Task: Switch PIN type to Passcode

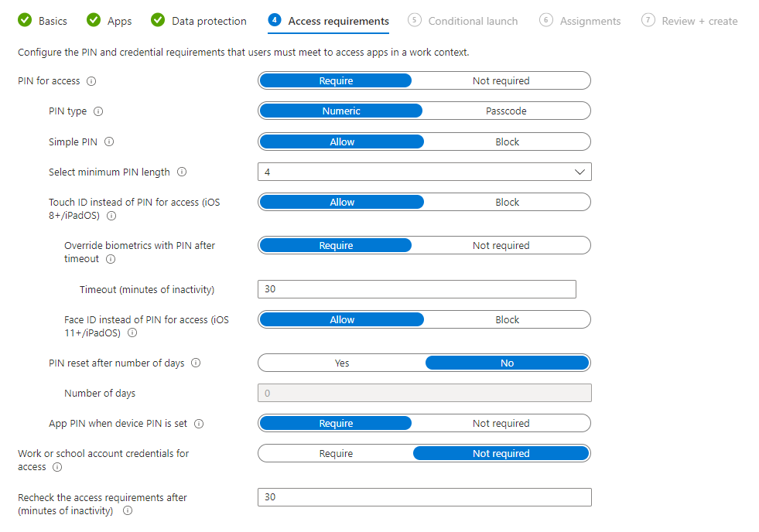Action: (x=506, y=111)
